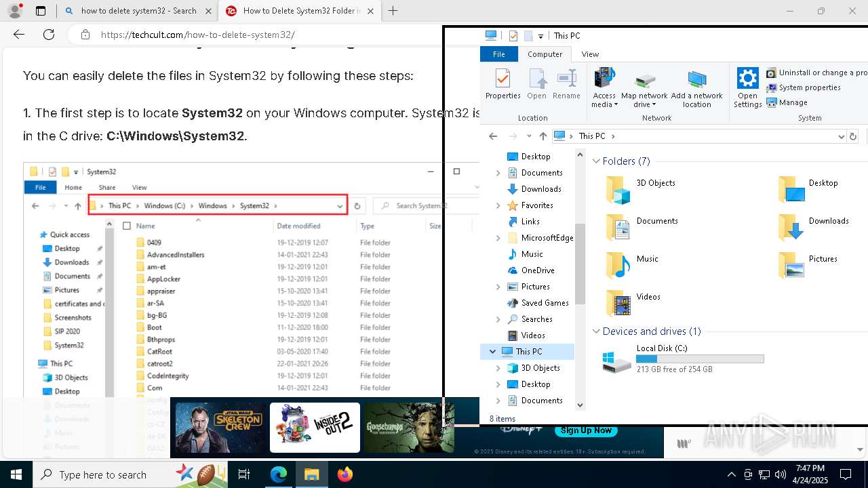868x488 pixels.
Task: Open the Edge tab actions menu
Action: 41,10
